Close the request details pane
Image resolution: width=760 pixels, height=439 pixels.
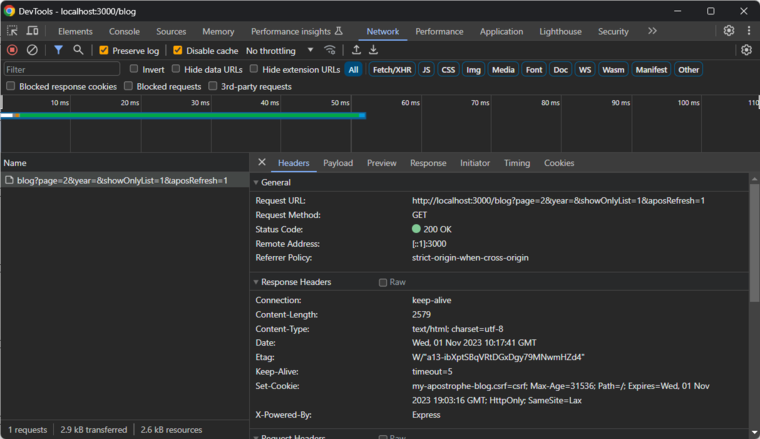click(x=262, y=162)
